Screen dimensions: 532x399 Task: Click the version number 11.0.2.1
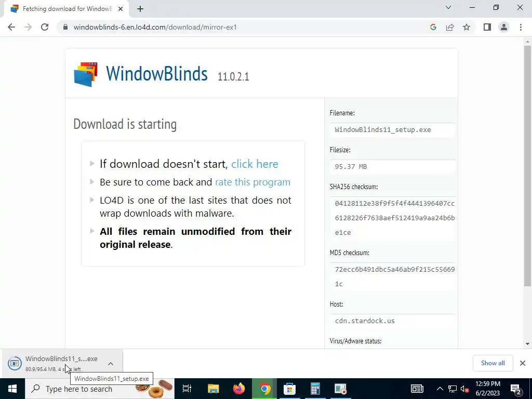coord(233,77)
